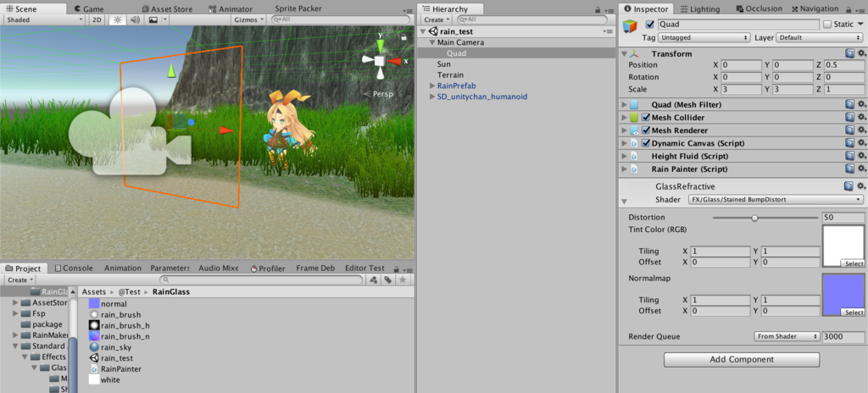This screenshot has height=393, width=868.
Task: Click search by type icon in Project
Action: 374,280
